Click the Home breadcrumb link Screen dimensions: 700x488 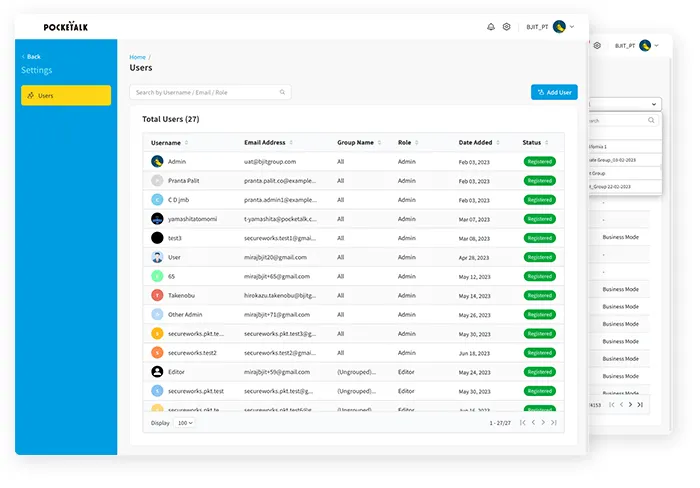coord(137,57)
